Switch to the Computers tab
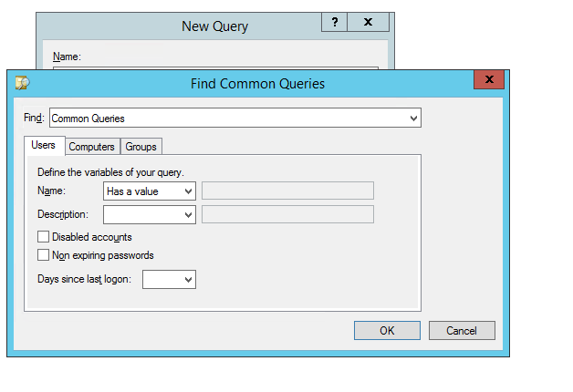 (92, 147)
